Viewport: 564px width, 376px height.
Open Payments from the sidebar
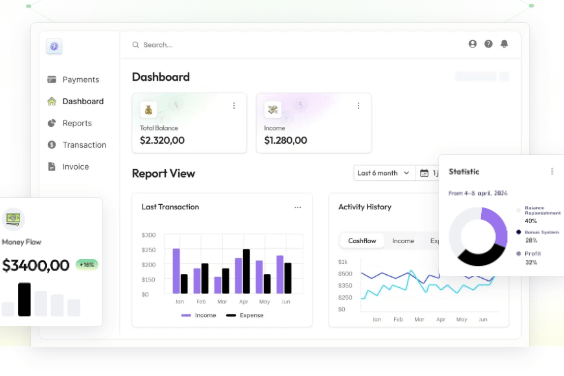[x=73, y=80]
